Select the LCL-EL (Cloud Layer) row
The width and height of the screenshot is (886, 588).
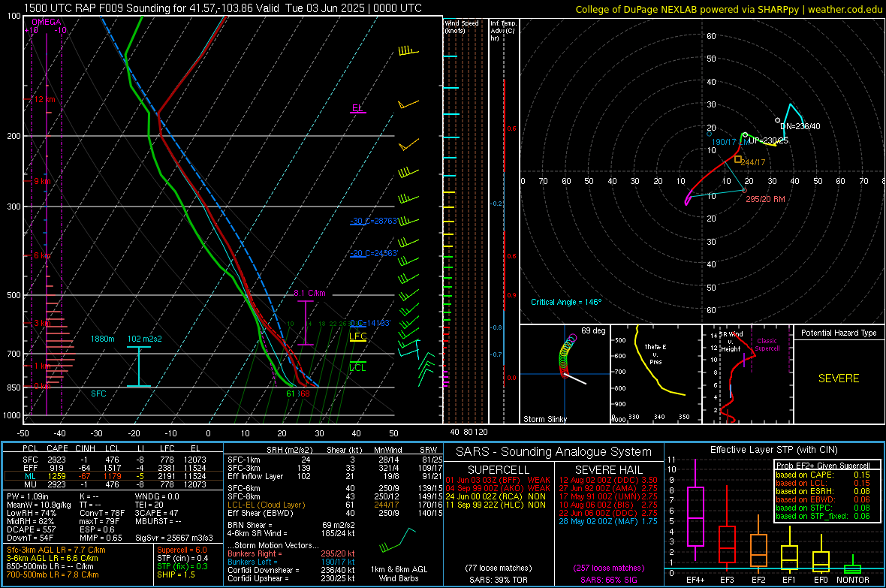pyautogui.click(x=335, y=505)
